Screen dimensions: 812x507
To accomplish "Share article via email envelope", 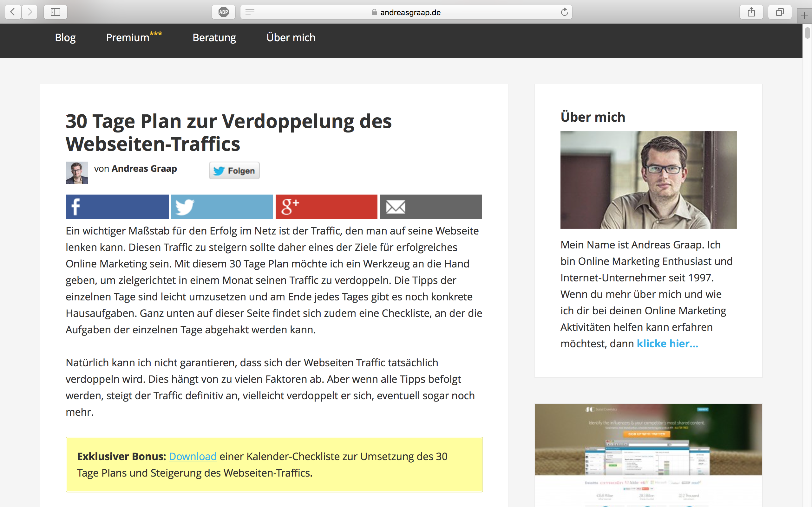I will [x=430, y=207].
